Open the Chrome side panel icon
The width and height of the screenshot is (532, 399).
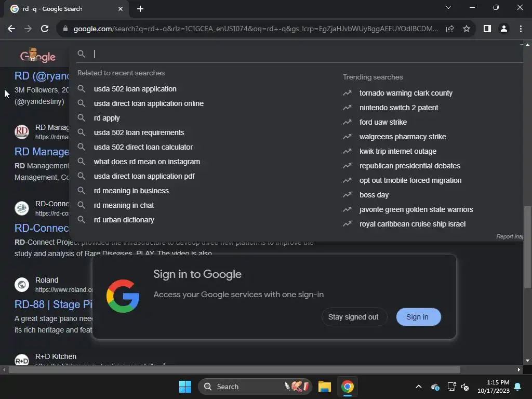[487, 29]
